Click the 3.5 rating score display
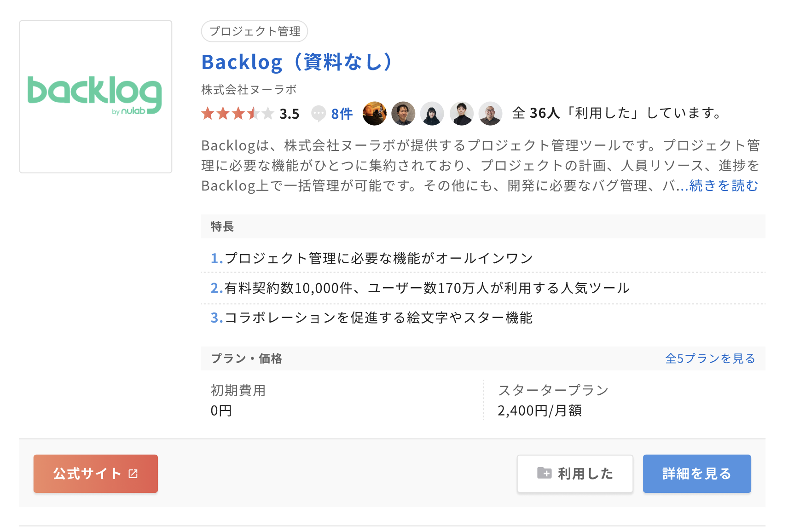 click(x=289, y=113)
